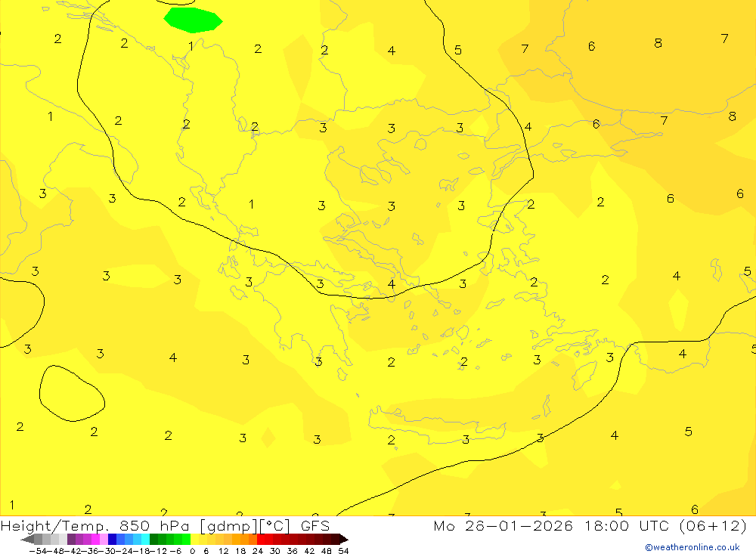
Task: Click the dark brown right arrow of legend
Action: click(x=344, y=540)
